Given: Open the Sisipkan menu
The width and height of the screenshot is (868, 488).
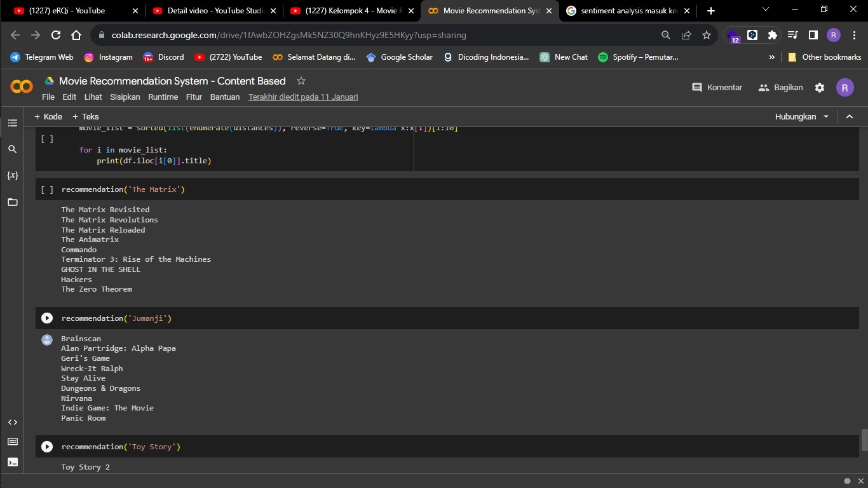Looking at the screenshot, I should pos(125,97).
